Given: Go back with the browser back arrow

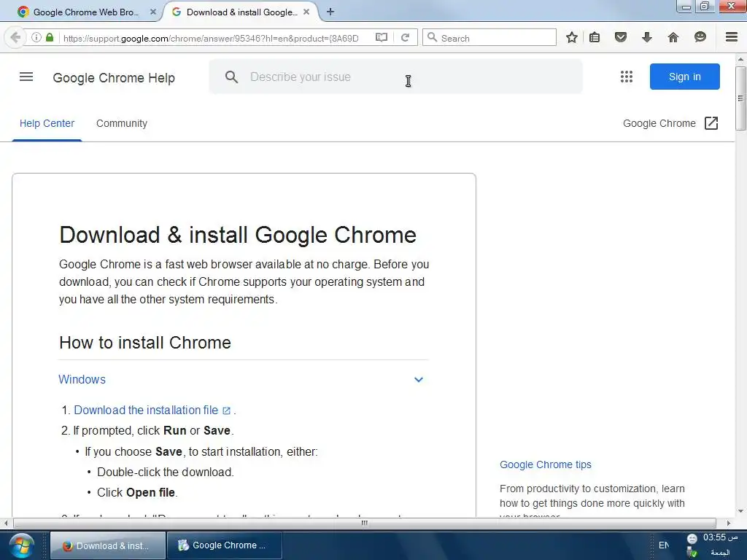Looking at the screenshot, I should click(x=15, y=38).
